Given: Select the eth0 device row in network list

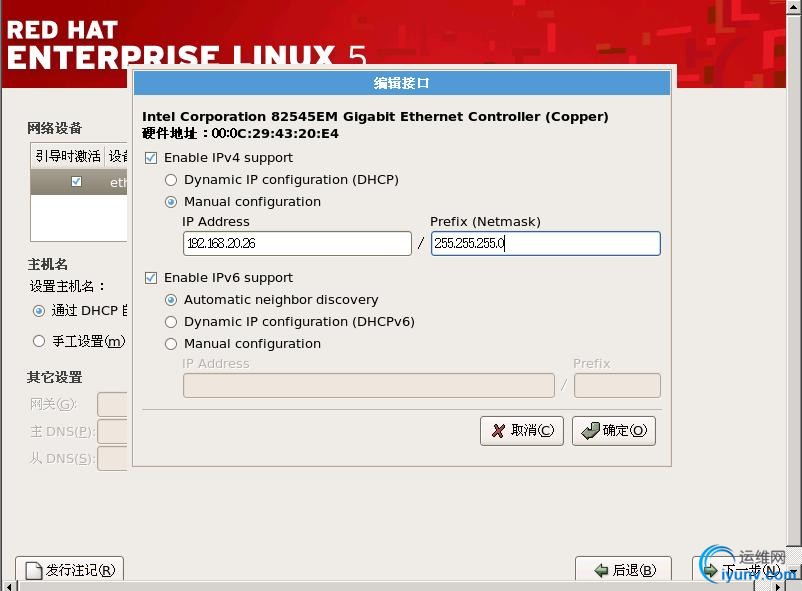Looking at the screenshot, I should coord(79,182).
